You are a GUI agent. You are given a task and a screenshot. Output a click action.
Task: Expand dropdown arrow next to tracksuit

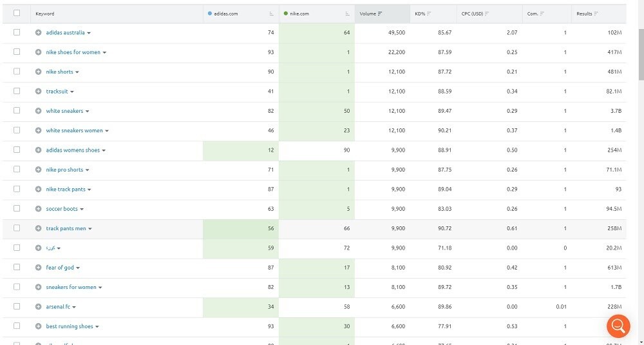click(x=72, y=92)
